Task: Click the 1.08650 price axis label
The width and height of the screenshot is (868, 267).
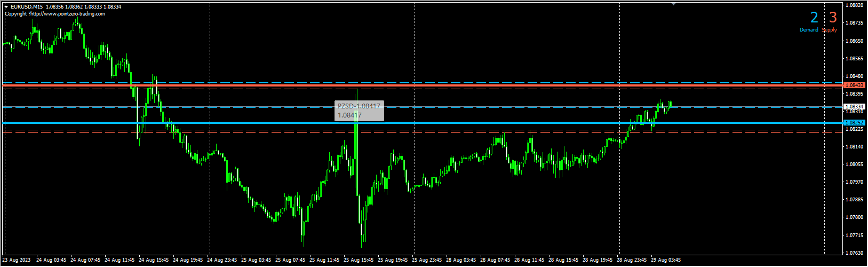Action: 855,41
